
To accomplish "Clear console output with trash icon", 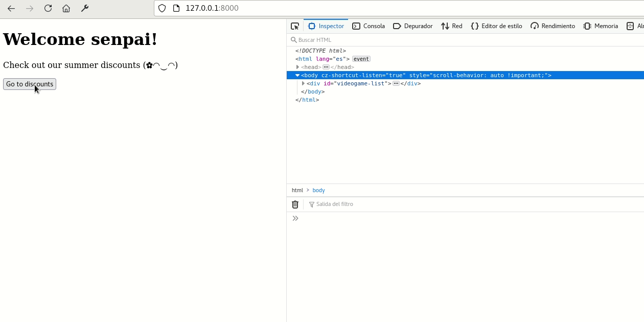I will 295,204.
